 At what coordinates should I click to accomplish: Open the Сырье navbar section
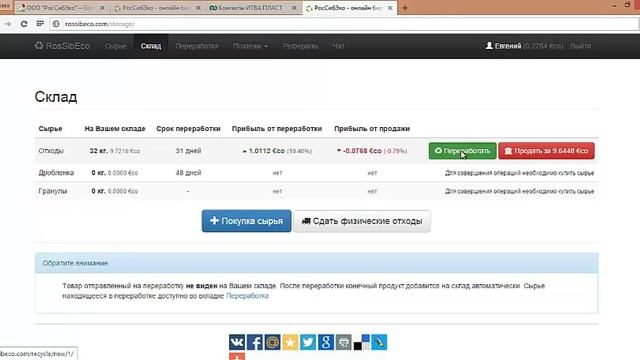coord(115,46)
